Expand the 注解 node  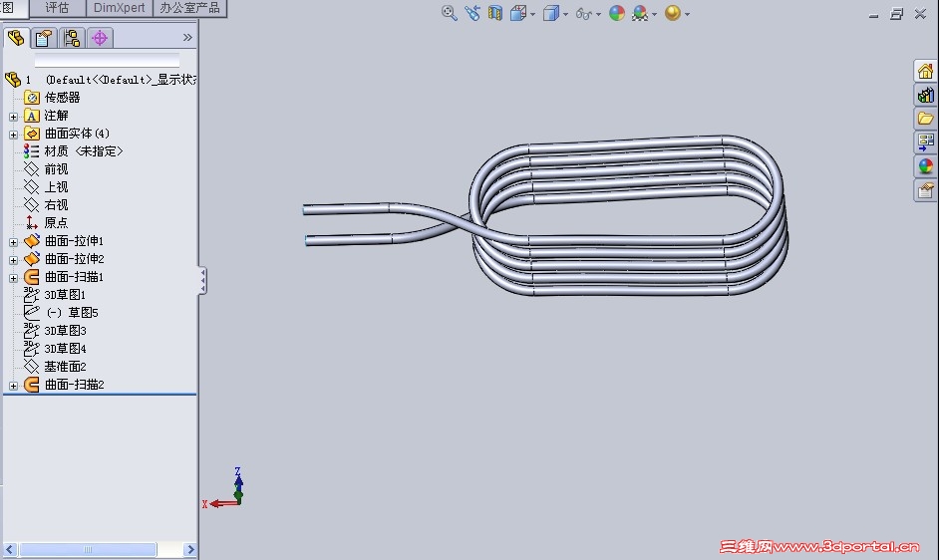coord(13,117)
